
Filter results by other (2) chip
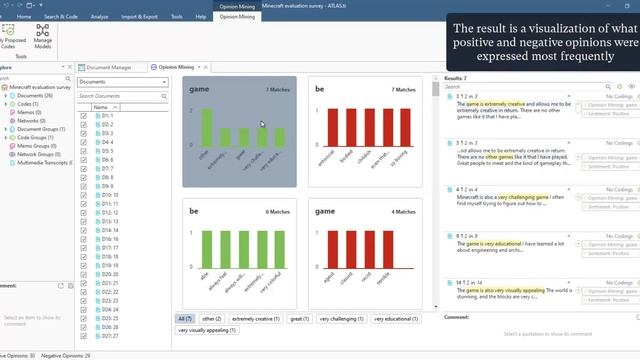(x=211, y=319)
